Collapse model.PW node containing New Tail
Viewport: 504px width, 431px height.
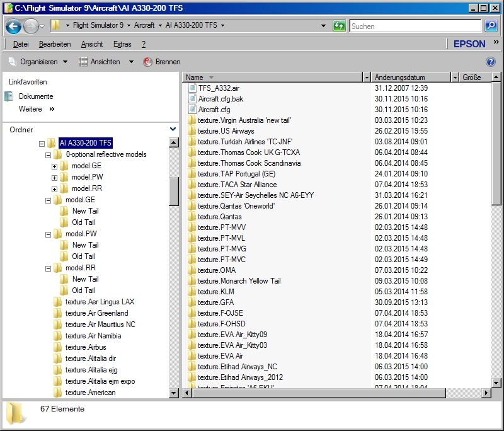coord(49,234)
